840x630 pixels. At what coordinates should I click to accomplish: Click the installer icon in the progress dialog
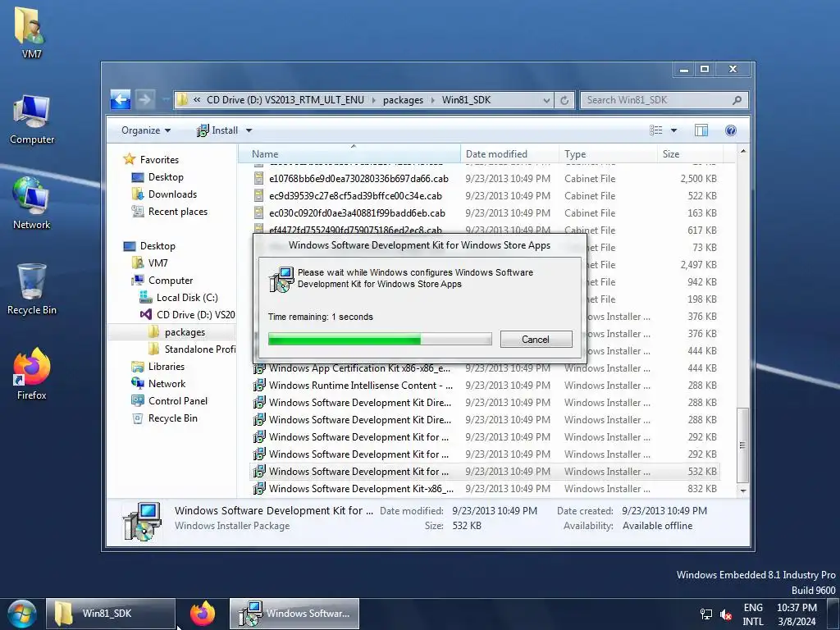click(281, 279)
